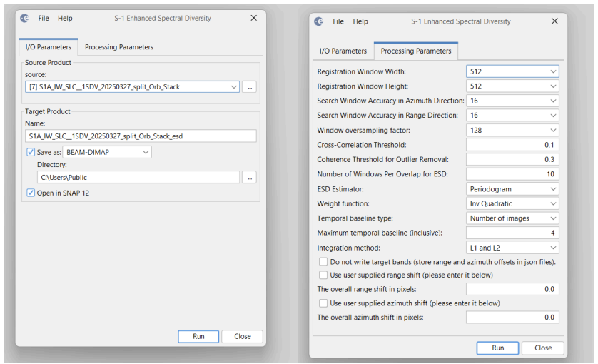This screenshot has height=364, width=598.
Task: Click Close in the left dialog
Action: 242,336
